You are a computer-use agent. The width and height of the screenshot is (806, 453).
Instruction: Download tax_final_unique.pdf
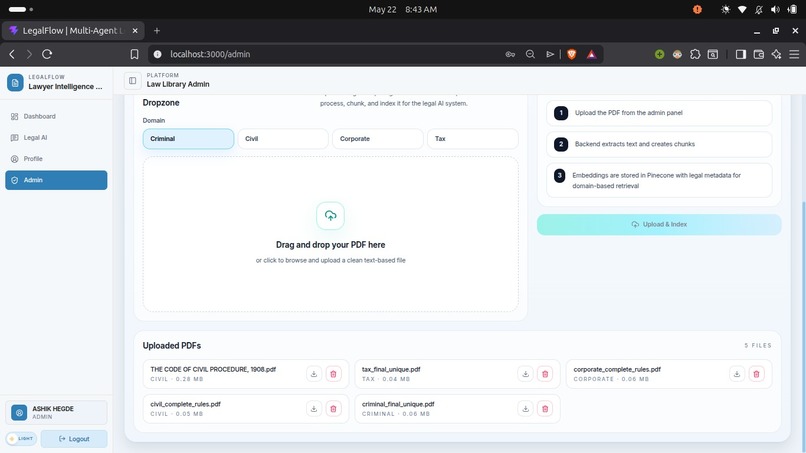coord(525,374)
